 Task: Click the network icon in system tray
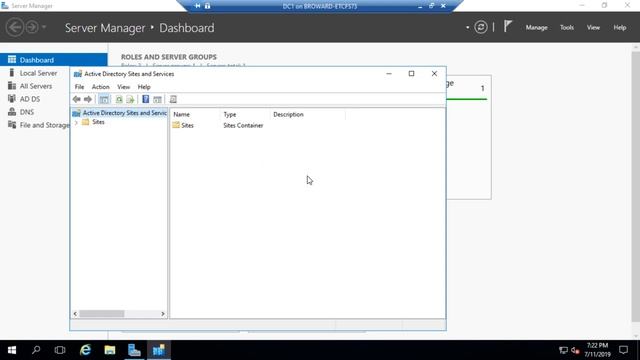[563, 350]
